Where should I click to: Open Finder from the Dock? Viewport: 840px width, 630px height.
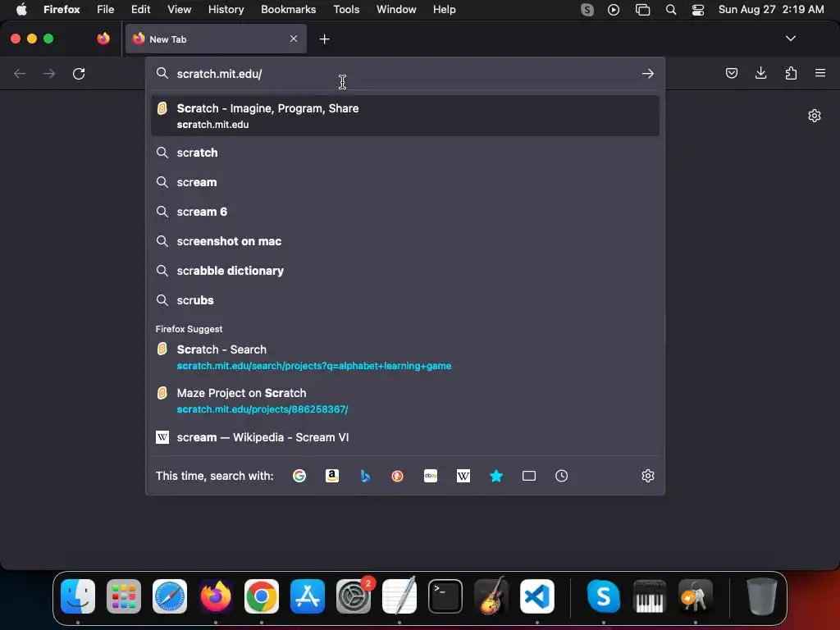(x=78, y=596)
